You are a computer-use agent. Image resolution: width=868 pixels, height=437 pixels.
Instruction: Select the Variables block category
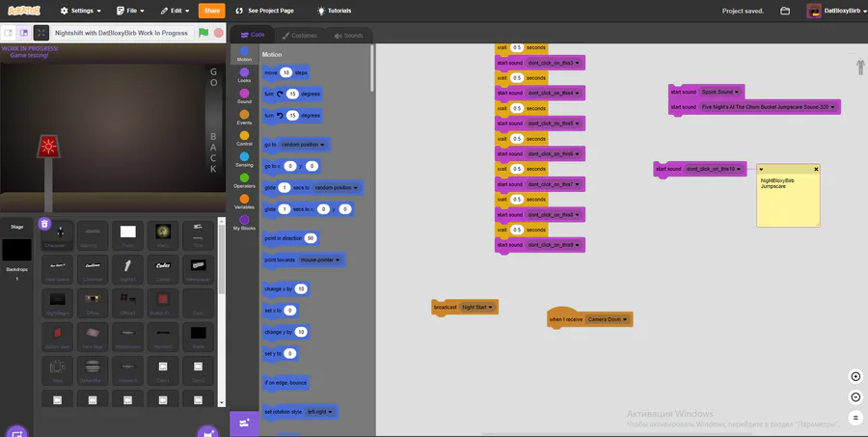coord(244,202)
